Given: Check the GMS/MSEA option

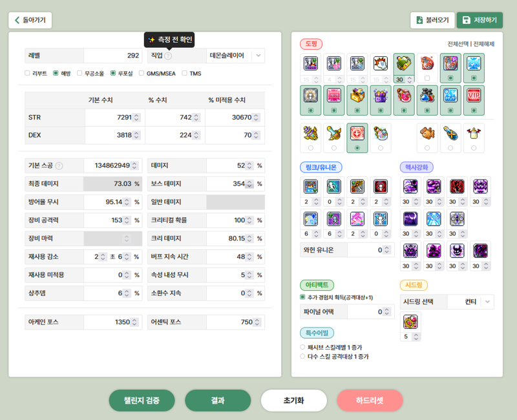Looking at the screenshot, I should click(142, 73).
